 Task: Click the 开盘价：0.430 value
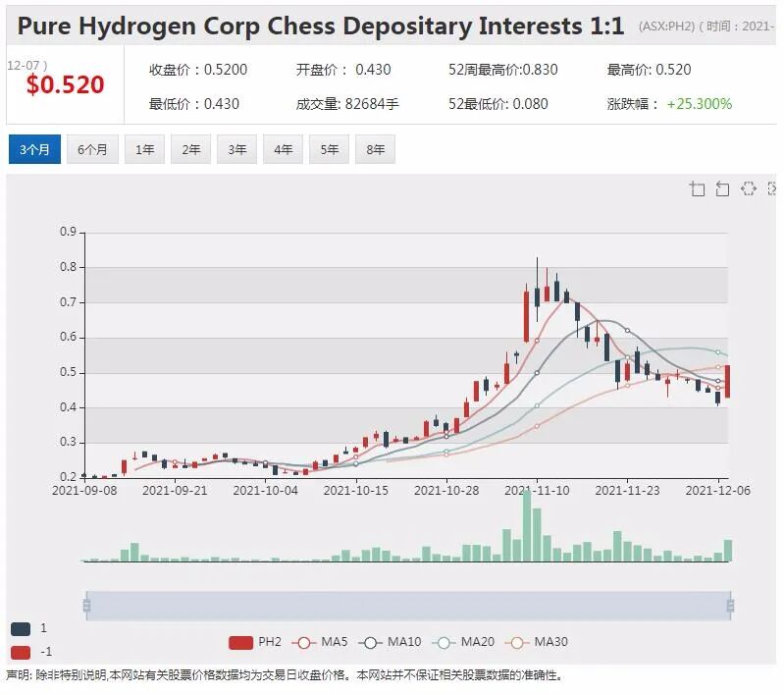click(343, 70)
